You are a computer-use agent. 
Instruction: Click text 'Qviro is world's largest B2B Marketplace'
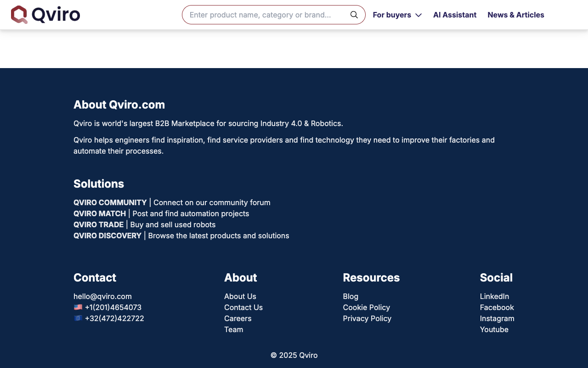click(x=144, y=123)
